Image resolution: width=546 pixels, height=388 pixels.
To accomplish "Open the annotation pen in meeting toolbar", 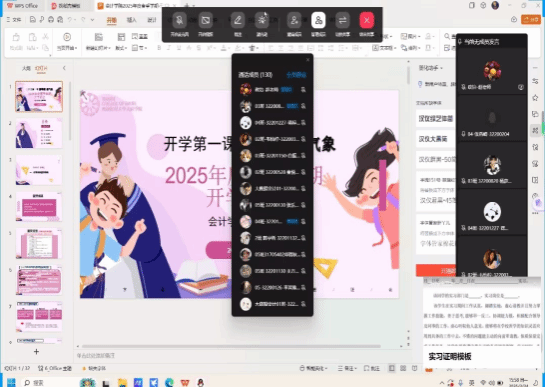I will [237, 20].
